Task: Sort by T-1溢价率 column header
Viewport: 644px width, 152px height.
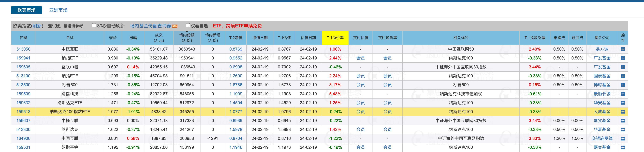Action: point(335,38)
